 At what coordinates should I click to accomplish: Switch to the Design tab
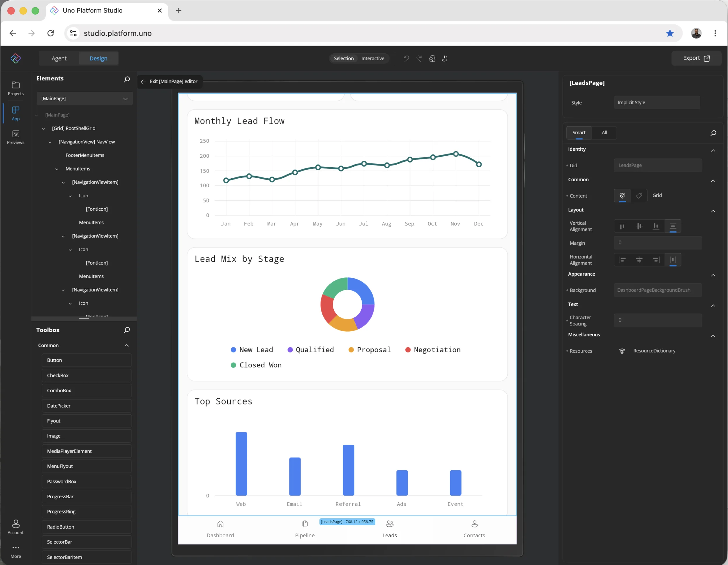click(x=98, y=58)
